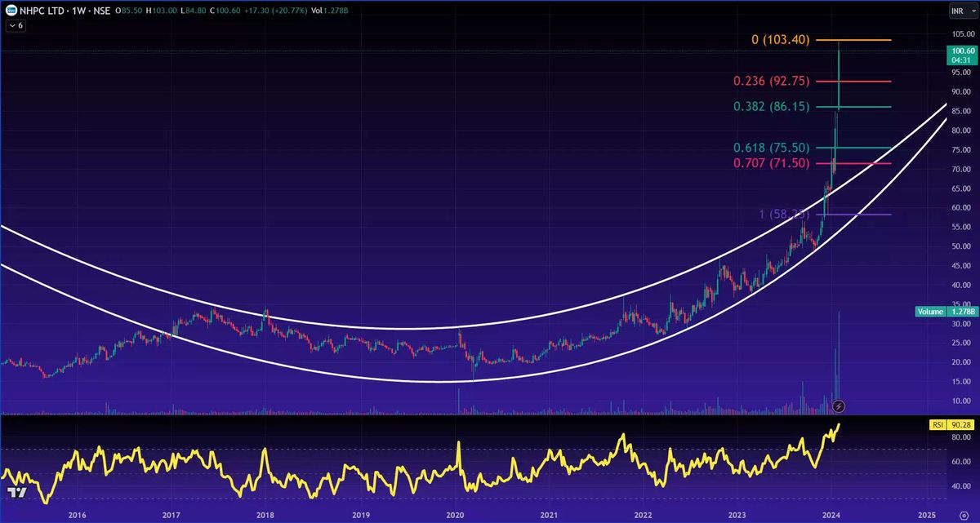Viewport: 980px width, 523px height.
Task: Select the orange Fibonacci 0 level line
Action: [x=853, y=40]
